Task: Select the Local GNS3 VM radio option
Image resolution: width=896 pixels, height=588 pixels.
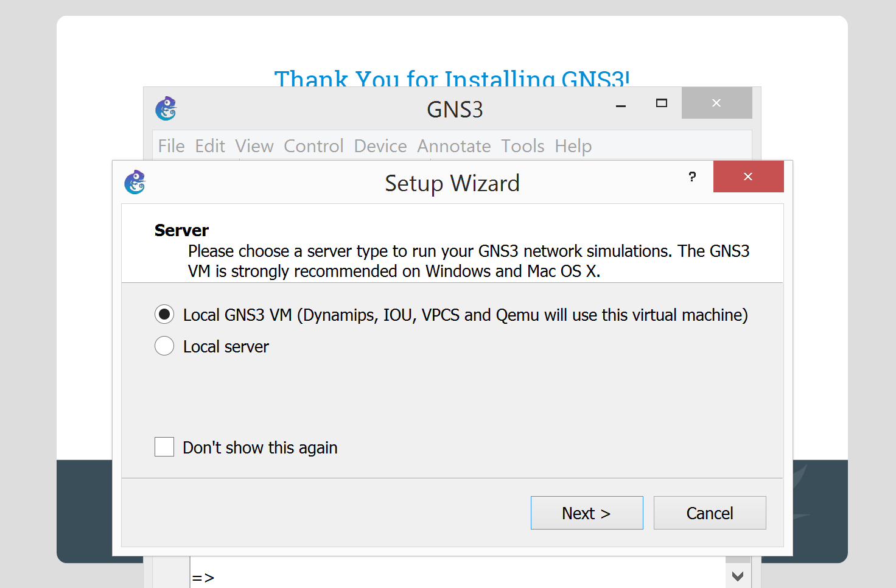Action: click(x=164, y=315)
